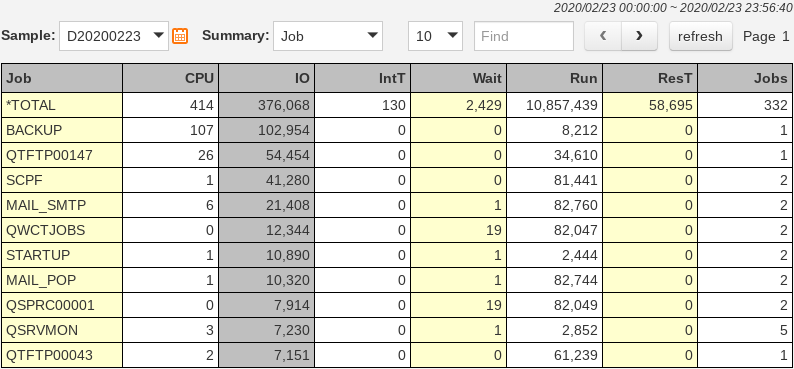Select the *TOTAL row label
This screenshot has width=794, height=369.
[x=31, y=105]
